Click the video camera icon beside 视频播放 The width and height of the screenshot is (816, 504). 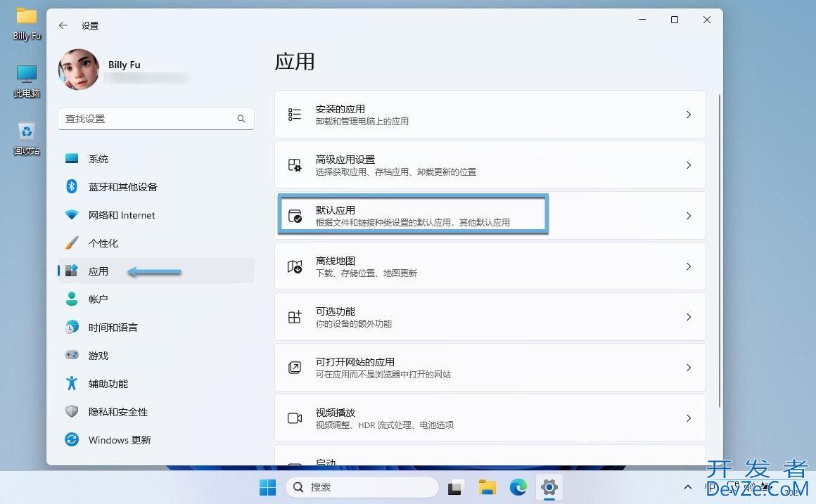coord(295,418)
